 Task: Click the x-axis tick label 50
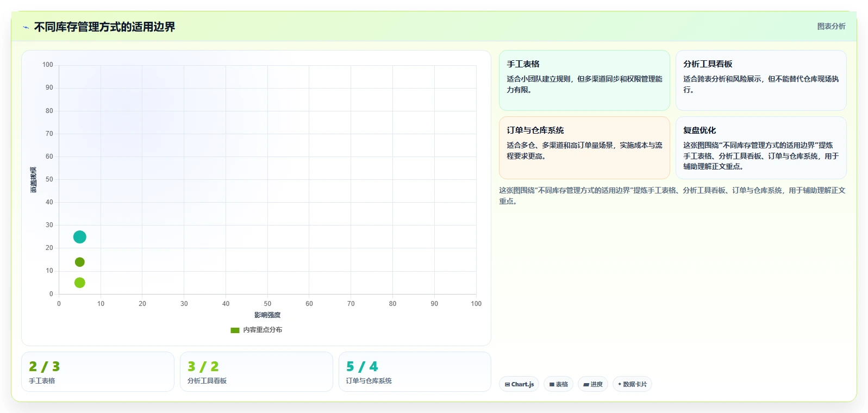tap(267, 304)
